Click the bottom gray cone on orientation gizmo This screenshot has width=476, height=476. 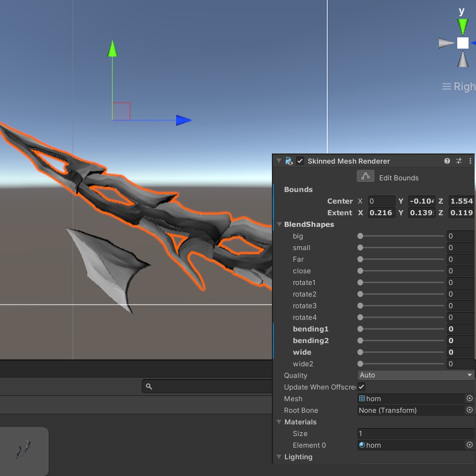(x=463, y=59)
